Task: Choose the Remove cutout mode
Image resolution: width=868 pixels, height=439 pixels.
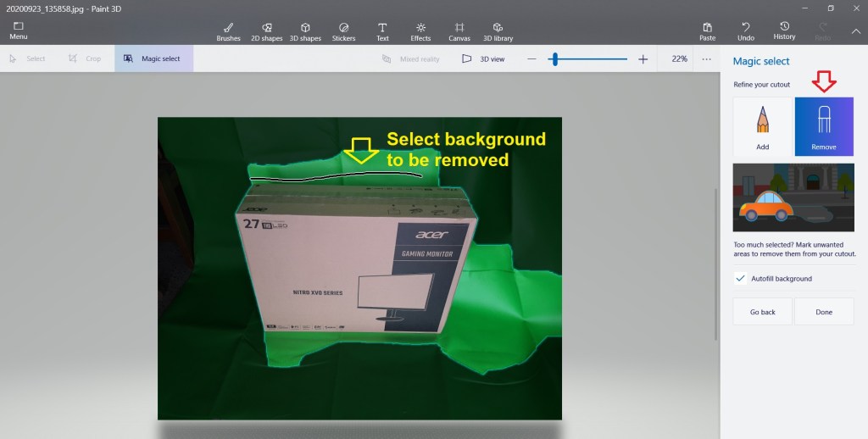Action: (823, 126)
